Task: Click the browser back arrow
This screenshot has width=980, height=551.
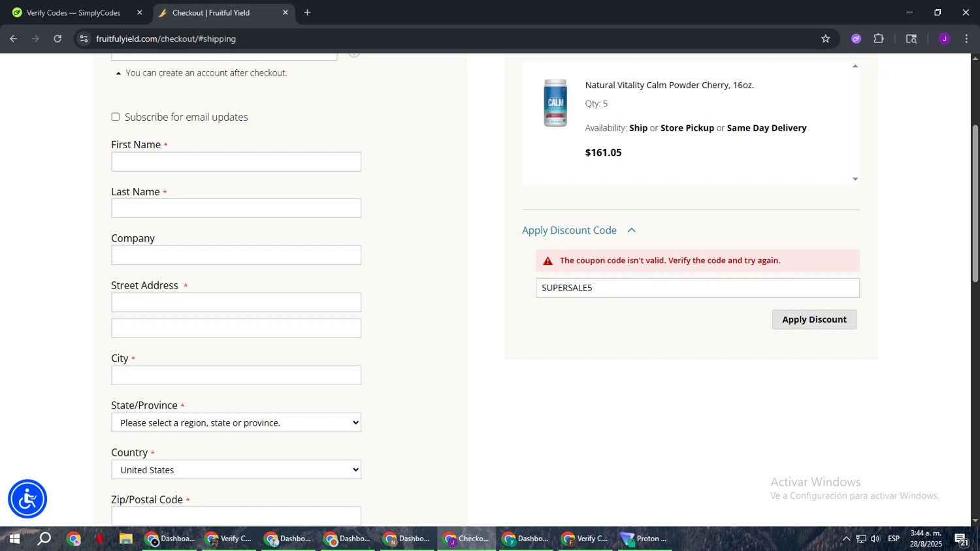Action: tap(13, 39)
